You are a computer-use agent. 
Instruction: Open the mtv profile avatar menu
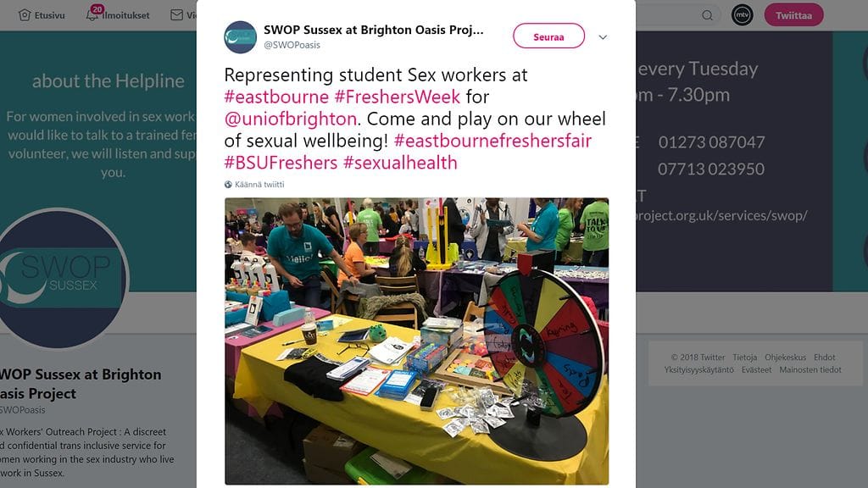743,15
